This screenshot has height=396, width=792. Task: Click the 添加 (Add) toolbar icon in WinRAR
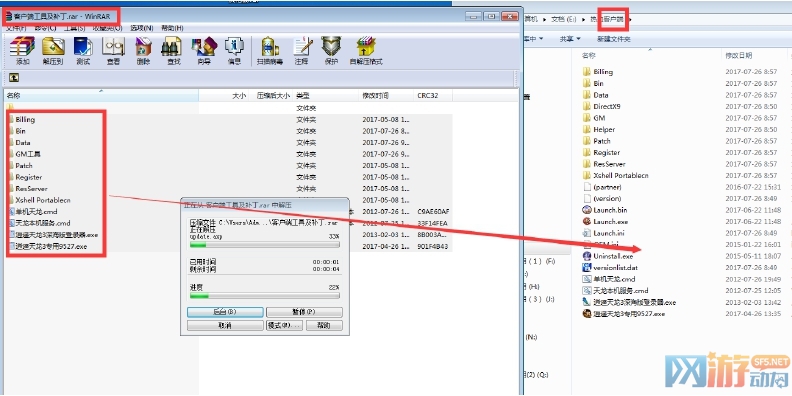(x=22, y=51)
